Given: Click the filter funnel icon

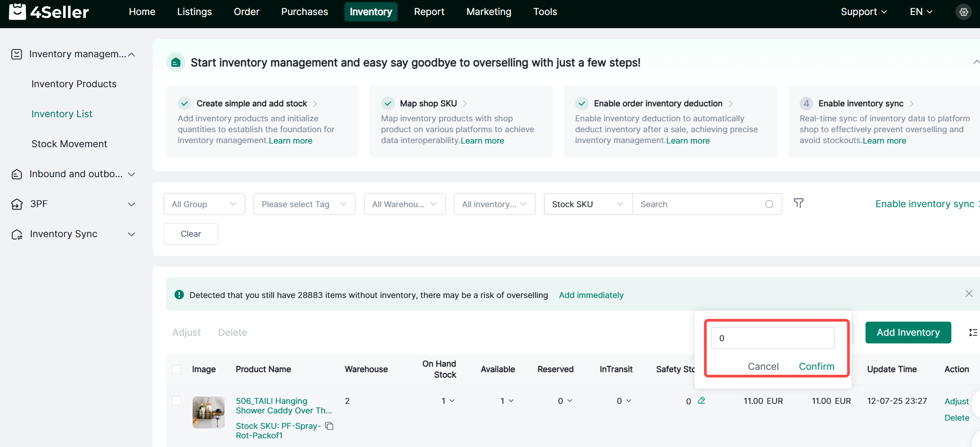Looking at the screenshot, I should 798,204.
